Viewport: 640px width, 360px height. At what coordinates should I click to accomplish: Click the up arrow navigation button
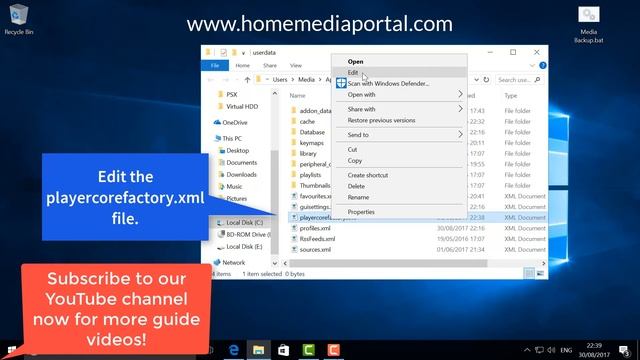(247, 80)
